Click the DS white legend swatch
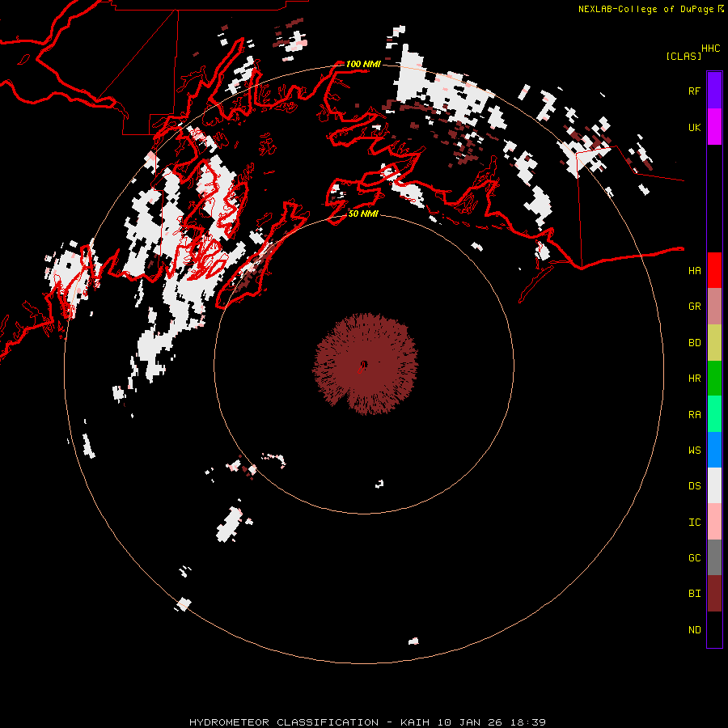728x728 pixels. pos(714,485)
